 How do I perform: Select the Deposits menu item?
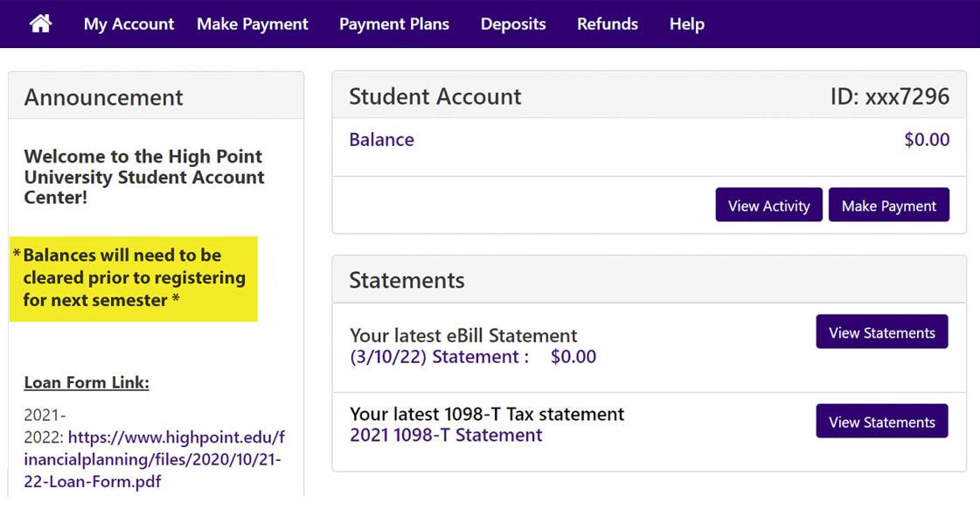pos(513,24)
